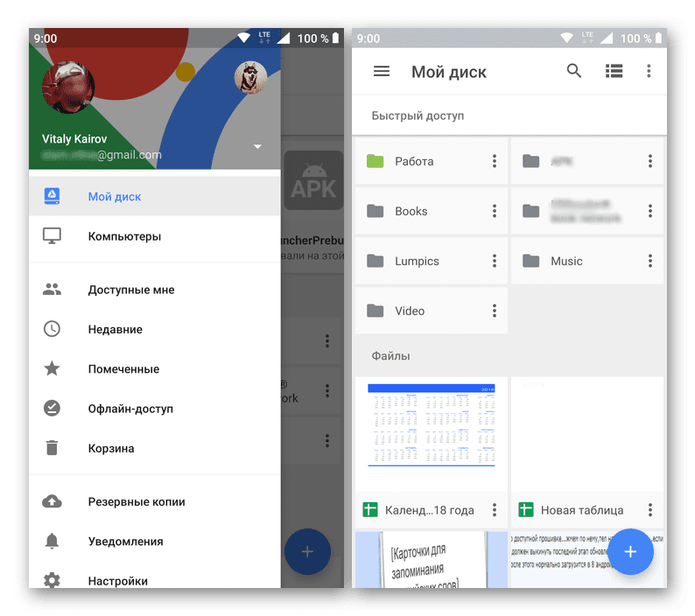Switch to list view layout icon
The width and height of the screenshot is (695, 616).
(x=614, y=71)
